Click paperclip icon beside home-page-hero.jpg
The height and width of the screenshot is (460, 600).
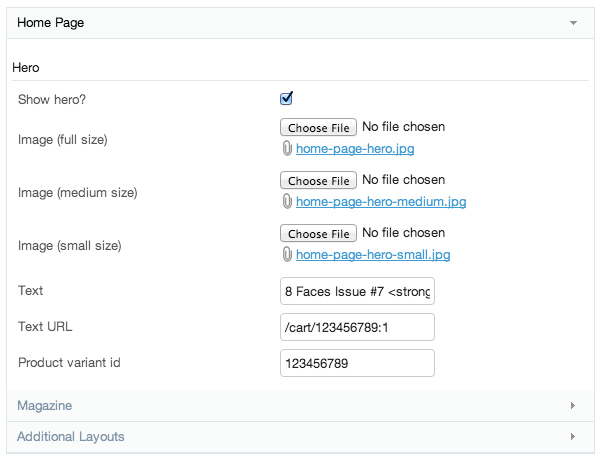[287, 149]
